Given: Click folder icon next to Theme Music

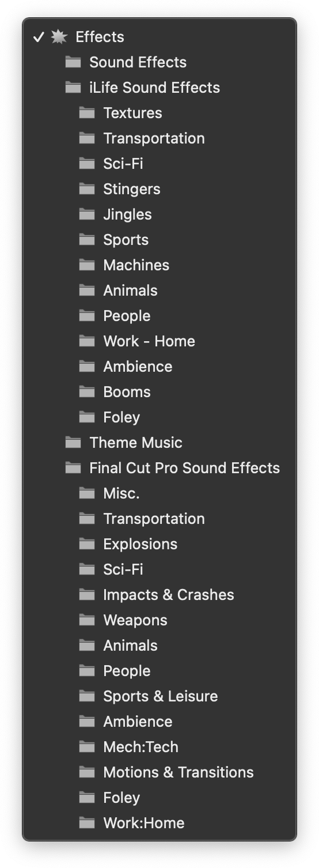Looking at the screenshot, I should [x=73, y=442].
